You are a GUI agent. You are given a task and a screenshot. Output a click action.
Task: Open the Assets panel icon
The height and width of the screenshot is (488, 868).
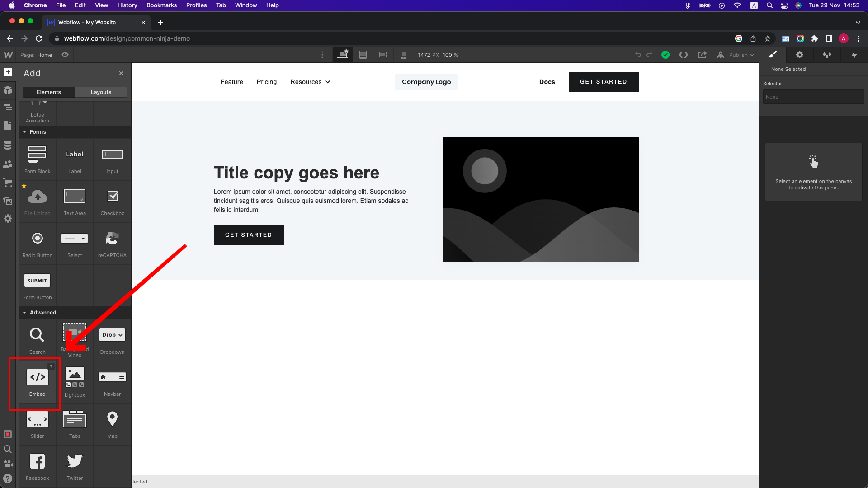pyautogui.click(x=8, y=201)
